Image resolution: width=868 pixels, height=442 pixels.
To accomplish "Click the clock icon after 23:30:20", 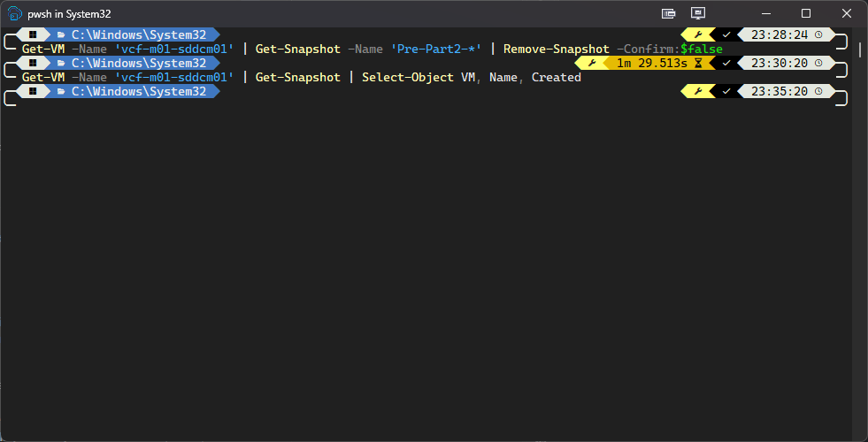I will click(x=818, y=63).
